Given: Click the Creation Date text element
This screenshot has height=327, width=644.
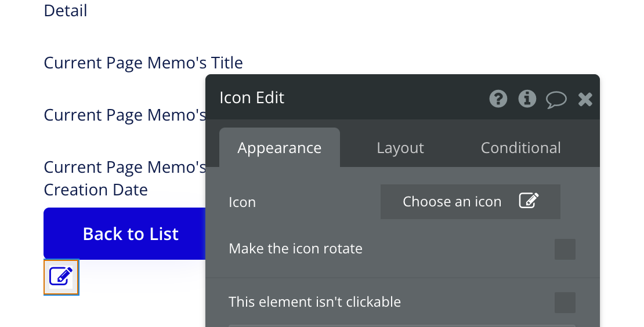Looking at the screenshot, I should pyautogui.click(x=96, y=190).
